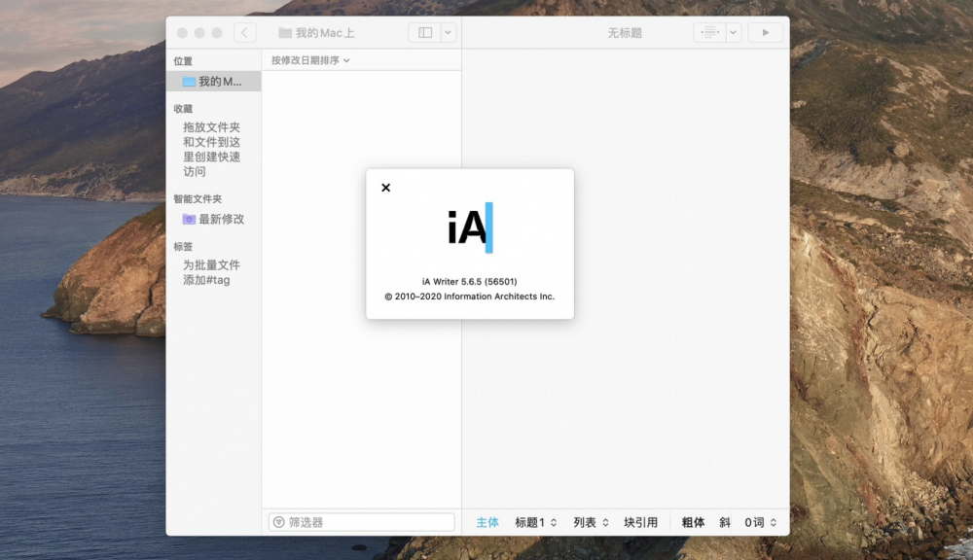Open the 最新修改 smart folder
This screenshot has height=560, width=973.
[x=213, y=219]
